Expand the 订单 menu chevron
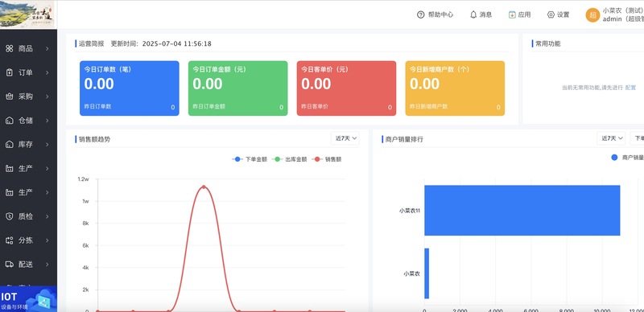This screenshot has width=644, height=312. click(47, 72)
